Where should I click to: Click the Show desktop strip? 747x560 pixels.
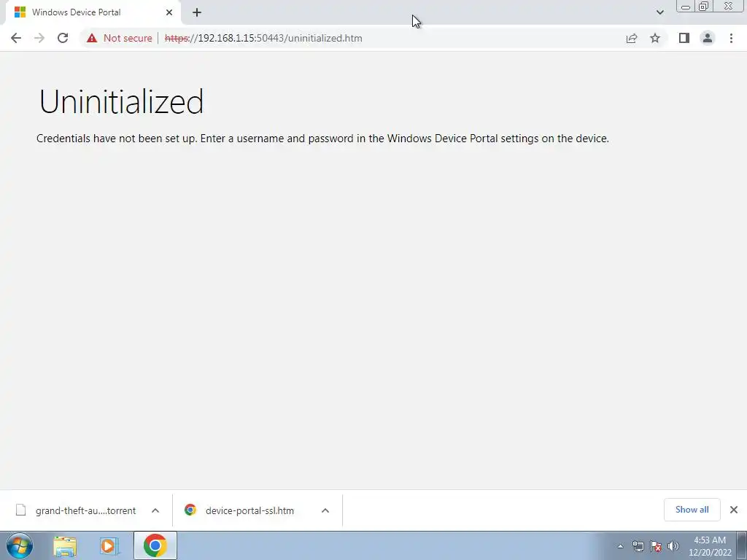click(742, 545)
